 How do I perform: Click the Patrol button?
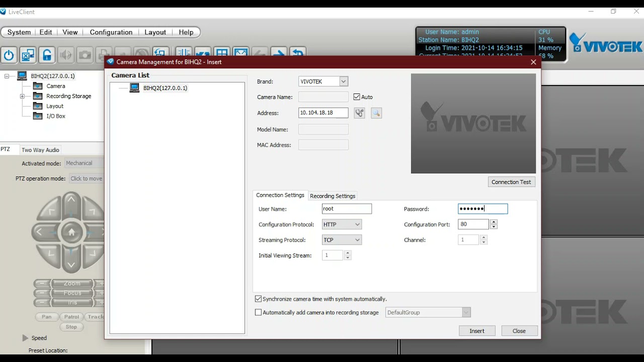coord(71,317)
